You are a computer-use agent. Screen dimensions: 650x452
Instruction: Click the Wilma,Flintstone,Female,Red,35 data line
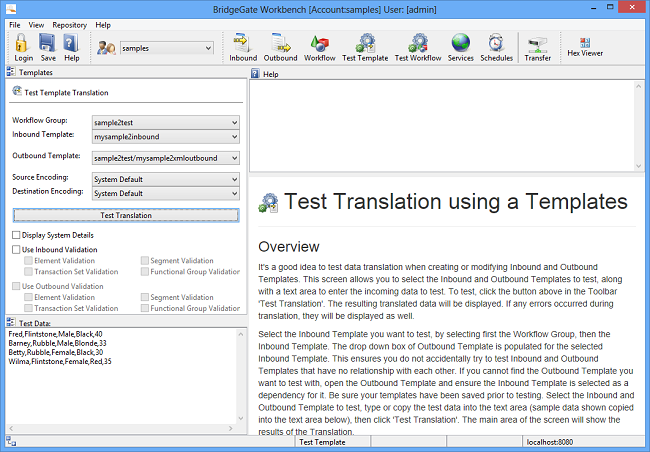[x=60, y=361]
